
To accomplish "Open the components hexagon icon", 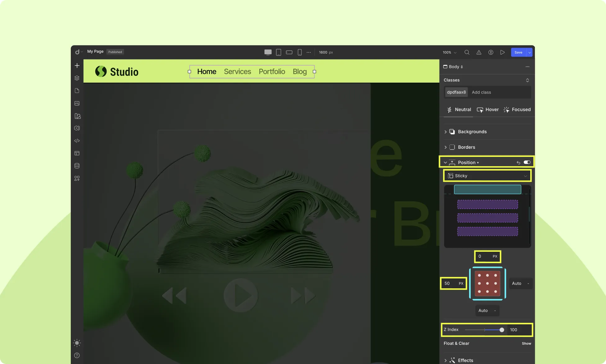I will coord(77,128).
